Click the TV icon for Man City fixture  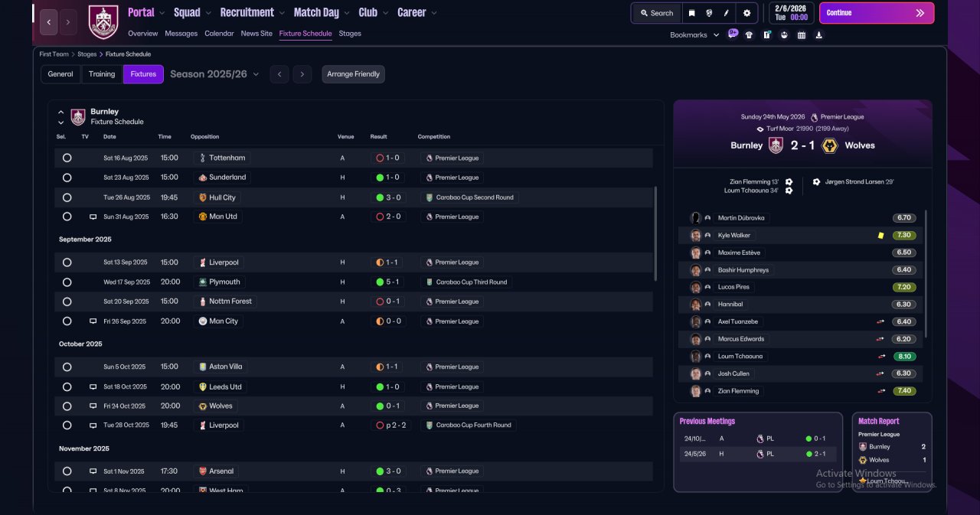[93, 321]
